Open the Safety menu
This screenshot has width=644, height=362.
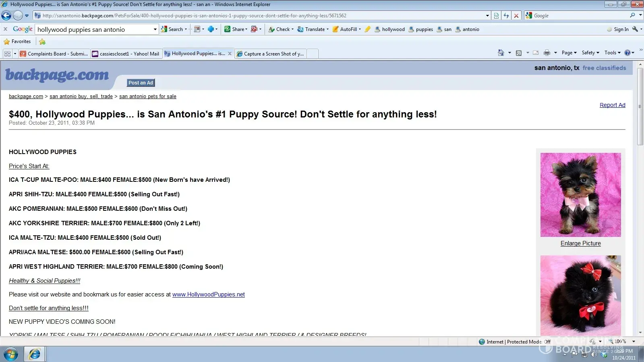pos(590,53)
